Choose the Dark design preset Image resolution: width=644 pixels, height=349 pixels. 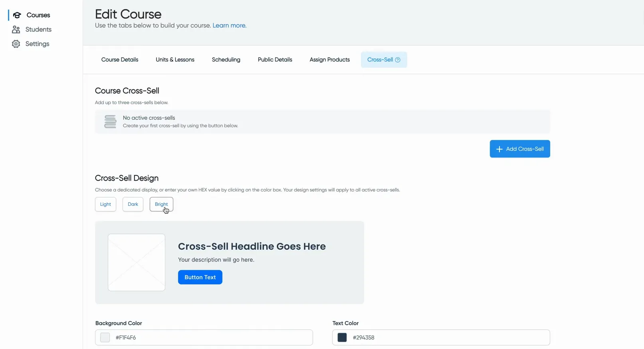pos(133,204)
